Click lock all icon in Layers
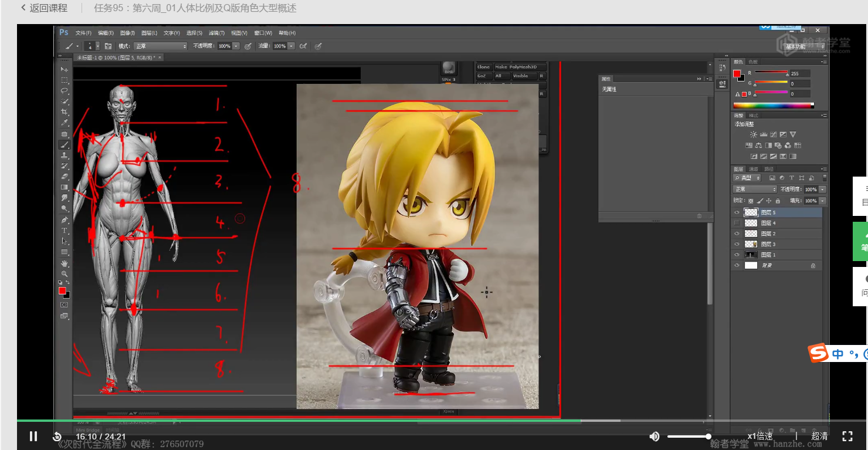Viewport: 868px width, 450px height. [x=778, y=201]
